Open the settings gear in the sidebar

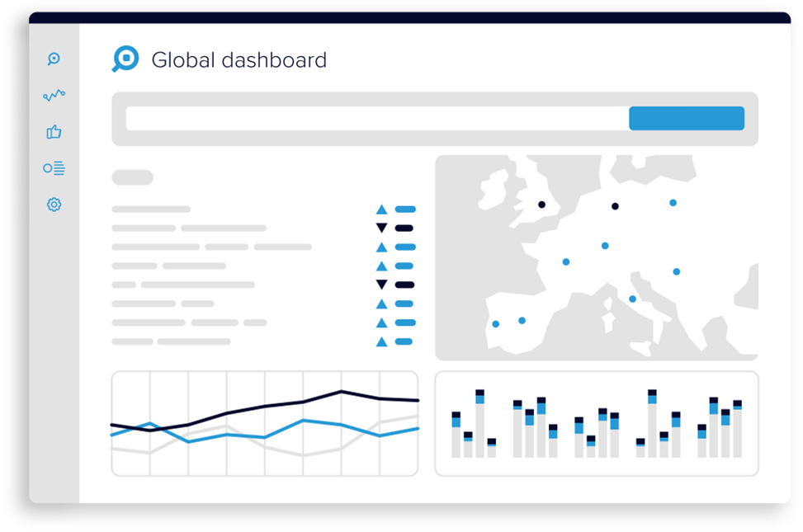(54, 204)
